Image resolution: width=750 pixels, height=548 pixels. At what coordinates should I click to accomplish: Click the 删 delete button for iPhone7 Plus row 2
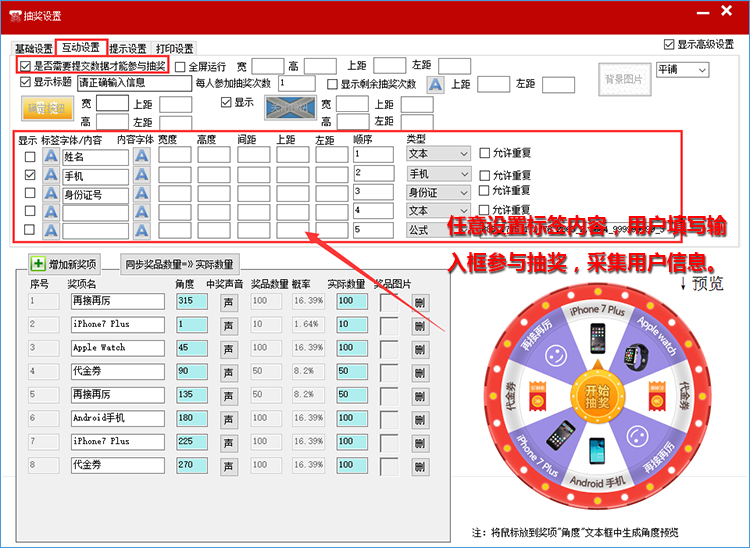[x=419, y=325]
